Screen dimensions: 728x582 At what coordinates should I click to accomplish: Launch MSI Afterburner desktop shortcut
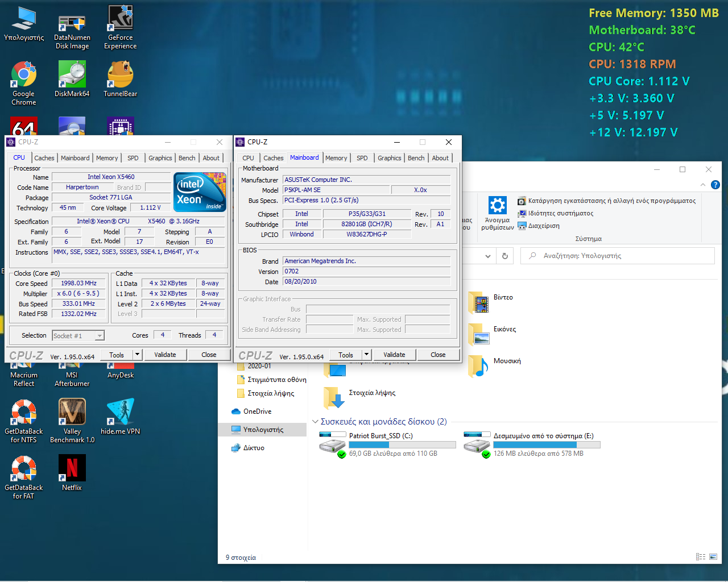pos(72,375)
